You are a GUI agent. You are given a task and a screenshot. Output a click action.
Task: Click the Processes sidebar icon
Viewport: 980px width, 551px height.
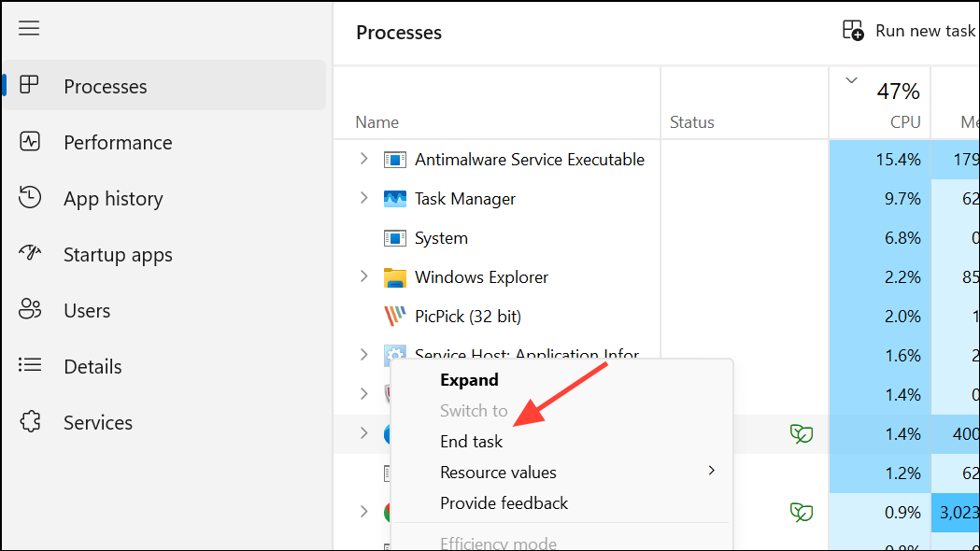click(x=29, y=86)
